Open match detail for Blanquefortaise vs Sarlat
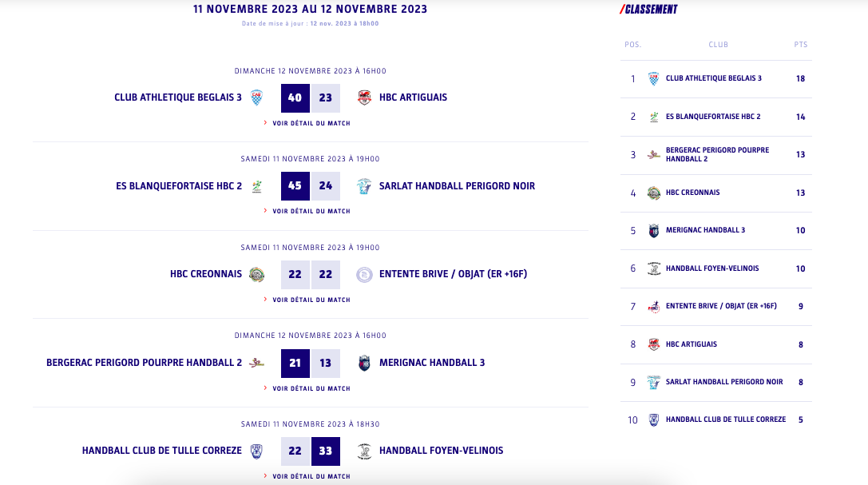This screenshot has height=485, width=868. [311, 211]
